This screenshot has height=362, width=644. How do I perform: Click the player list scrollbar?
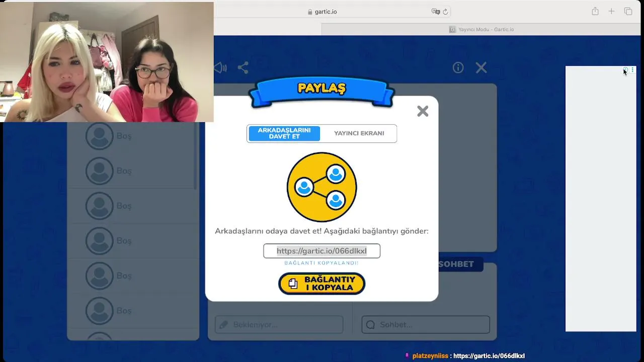coord(195,156)
